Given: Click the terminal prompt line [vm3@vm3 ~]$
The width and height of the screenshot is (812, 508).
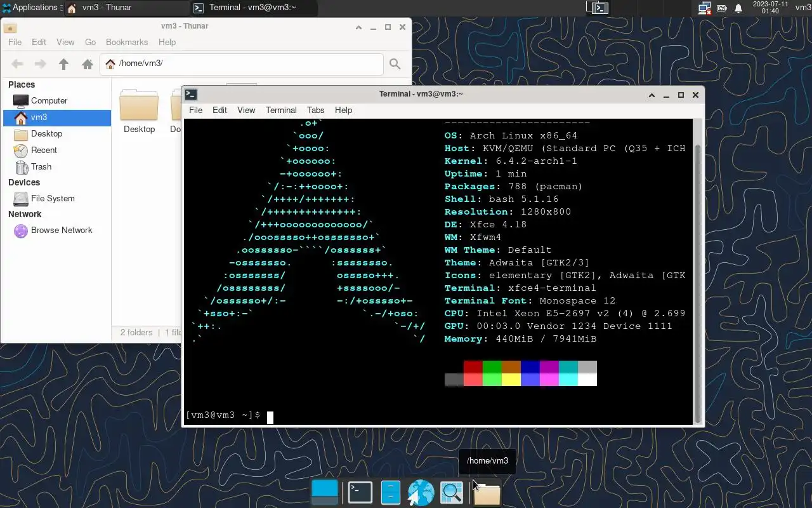Looking at the screenshot, I should (x=223, y=415).
